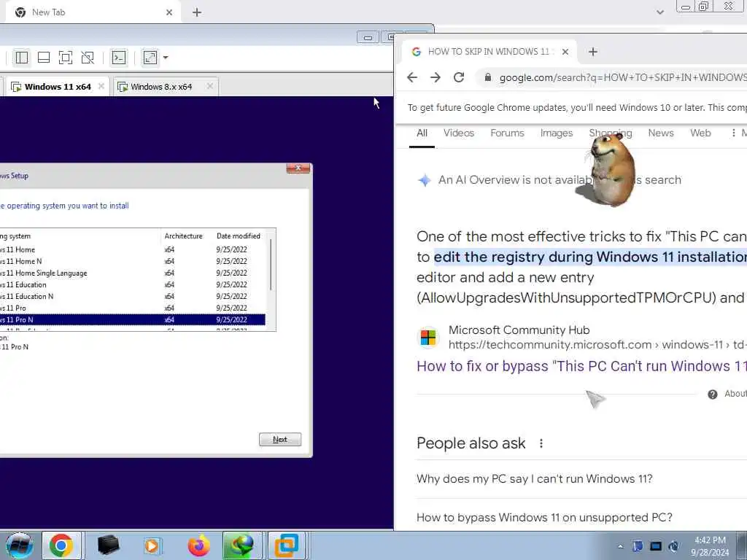Click VMware stretch guest display icon
Screen dimensions: 747x560
point(150,58)
